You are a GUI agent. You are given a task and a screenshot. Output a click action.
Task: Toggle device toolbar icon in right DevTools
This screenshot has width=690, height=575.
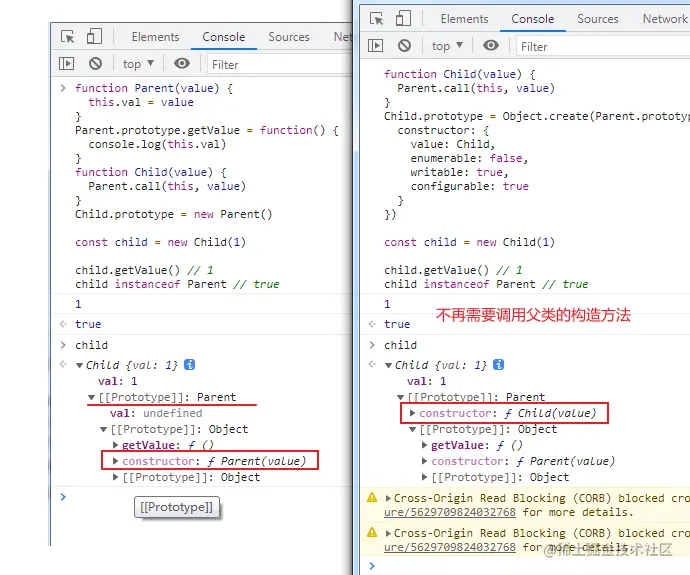point(403,18)
